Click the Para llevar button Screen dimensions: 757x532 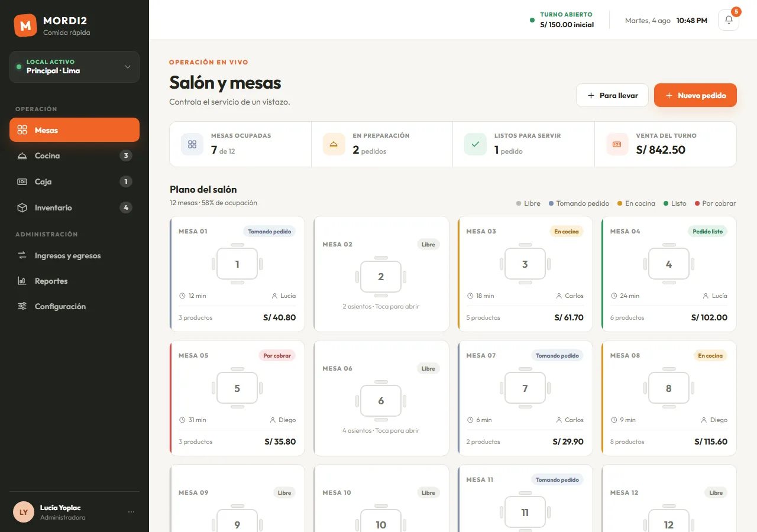click(x=612, y=95)
